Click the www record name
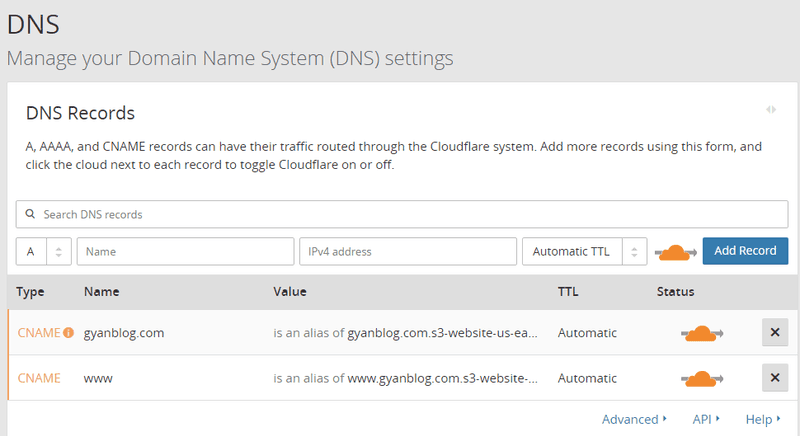This screenshot has width=800, height=436. pos(98,379)
